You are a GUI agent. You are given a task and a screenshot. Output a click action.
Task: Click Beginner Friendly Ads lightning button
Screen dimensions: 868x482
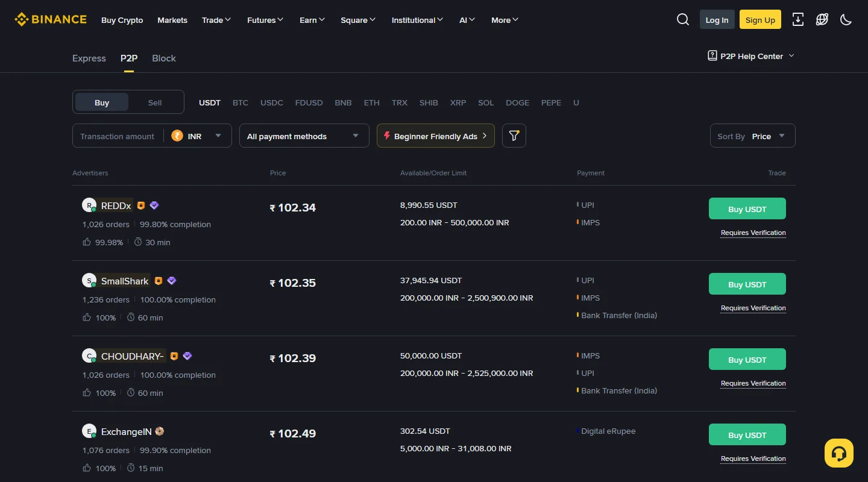point(436,136)
